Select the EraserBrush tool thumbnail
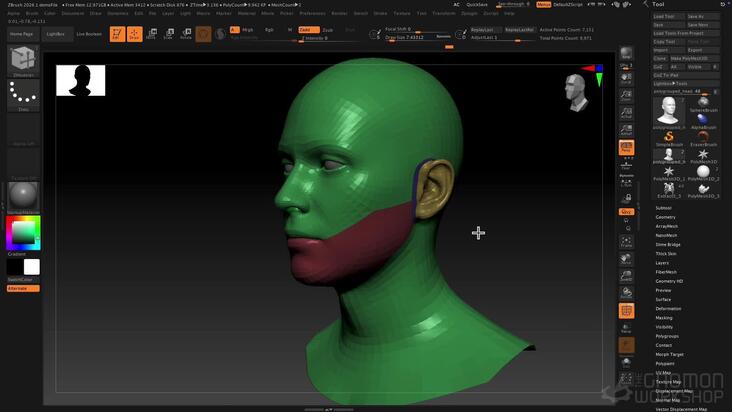Screen dimensions: 732x412 tap(703, 139)
